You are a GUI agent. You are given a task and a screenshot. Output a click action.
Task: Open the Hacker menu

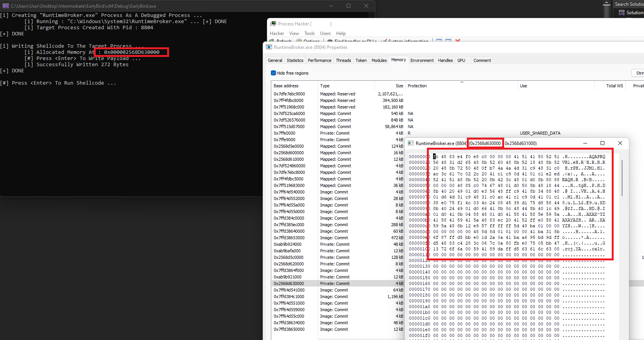tap(277, 33)
